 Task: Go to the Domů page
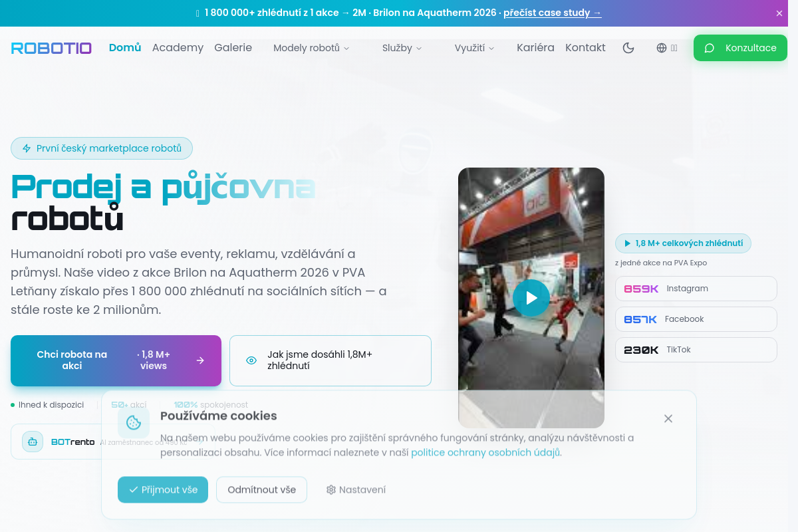click(125, 48)
